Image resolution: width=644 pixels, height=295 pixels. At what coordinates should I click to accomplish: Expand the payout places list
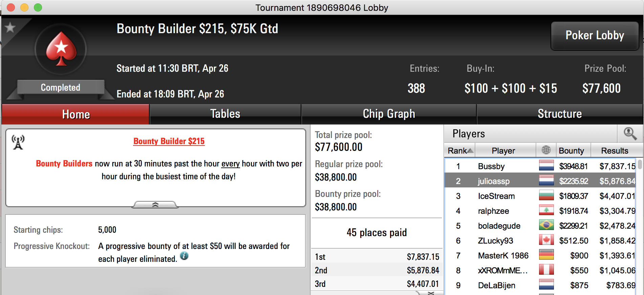431,293
